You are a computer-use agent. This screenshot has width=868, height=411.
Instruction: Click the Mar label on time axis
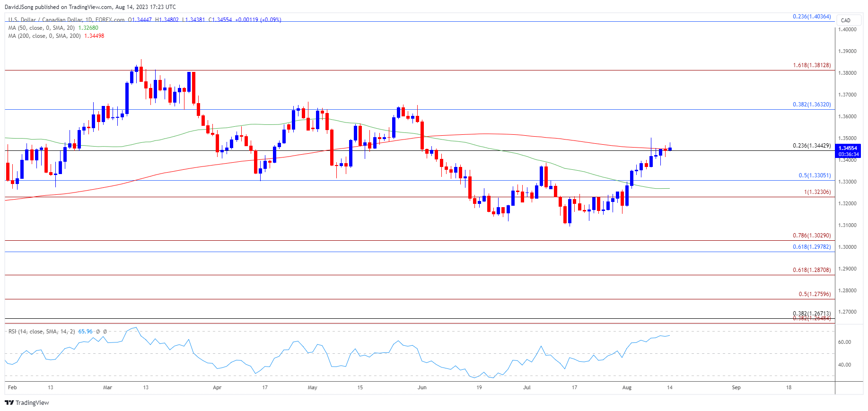point(107,387)
